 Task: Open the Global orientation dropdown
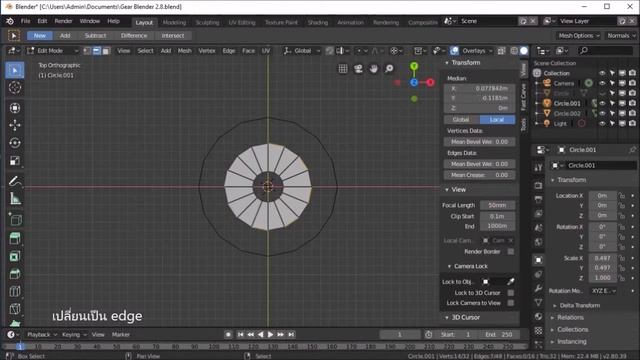pyautogui.click(x=302, y=51)
